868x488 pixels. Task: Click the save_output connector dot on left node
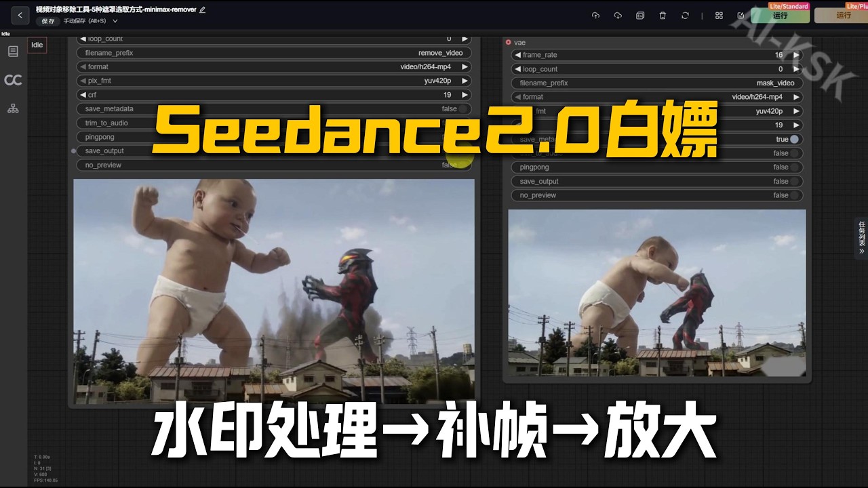[x=74, y=151]
